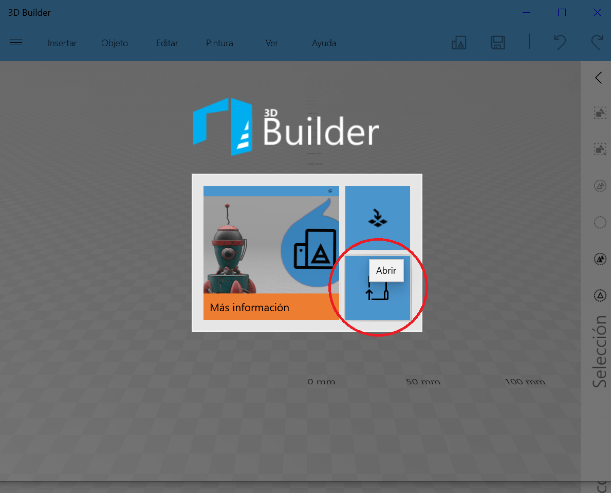
Task: Open the Pintura menu
Action: [x=220, y=43]
